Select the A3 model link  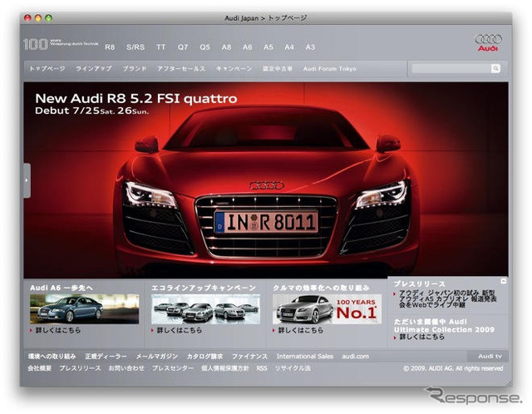point(310,47)
